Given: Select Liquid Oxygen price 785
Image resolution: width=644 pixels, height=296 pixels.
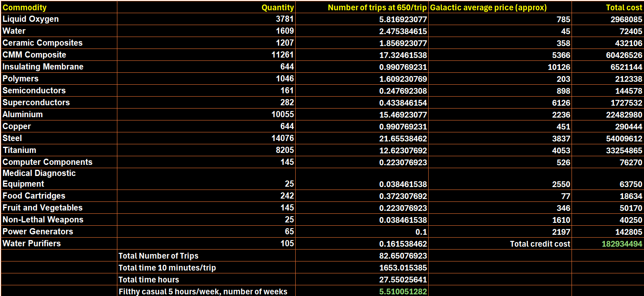Looking at the screenshot, I should coord(500,19).
